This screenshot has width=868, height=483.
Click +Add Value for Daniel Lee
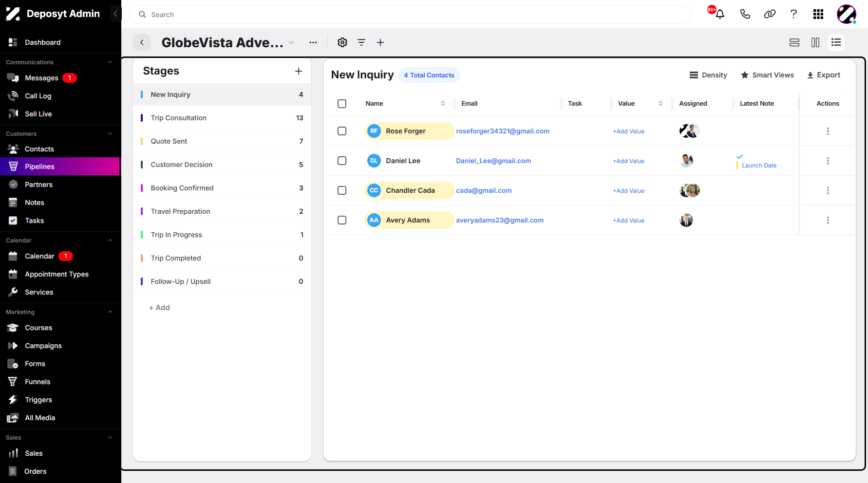[x=628, y=161]
